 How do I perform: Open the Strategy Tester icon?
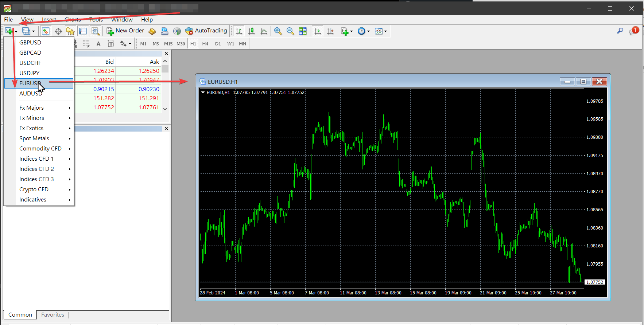(95, 31)
